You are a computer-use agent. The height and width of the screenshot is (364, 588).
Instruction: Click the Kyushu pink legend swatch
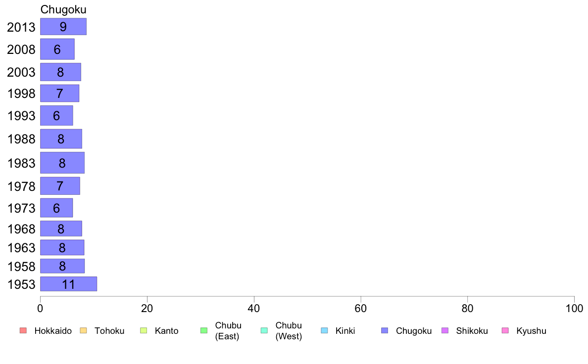click(505, 330)
